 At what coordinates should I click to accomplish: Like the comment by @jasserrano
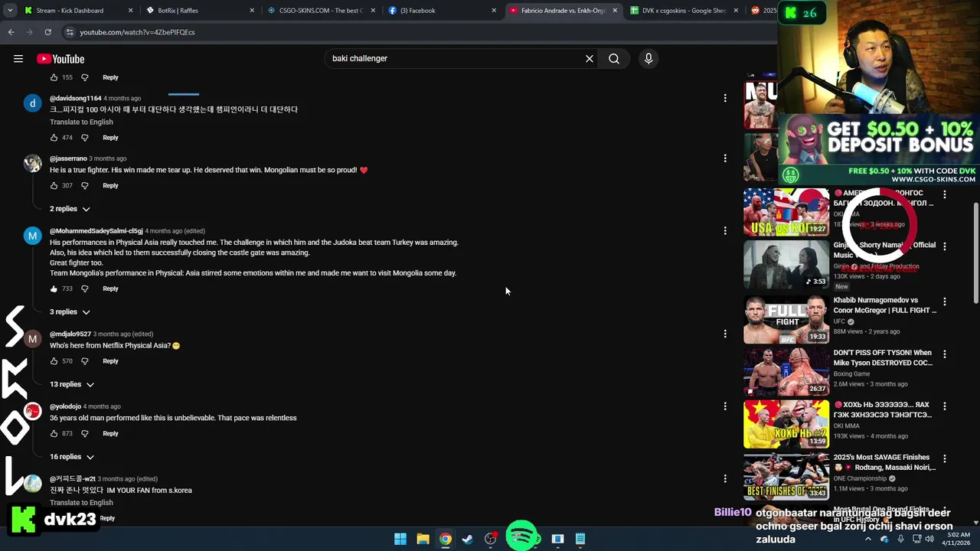(x=54, y=186)
